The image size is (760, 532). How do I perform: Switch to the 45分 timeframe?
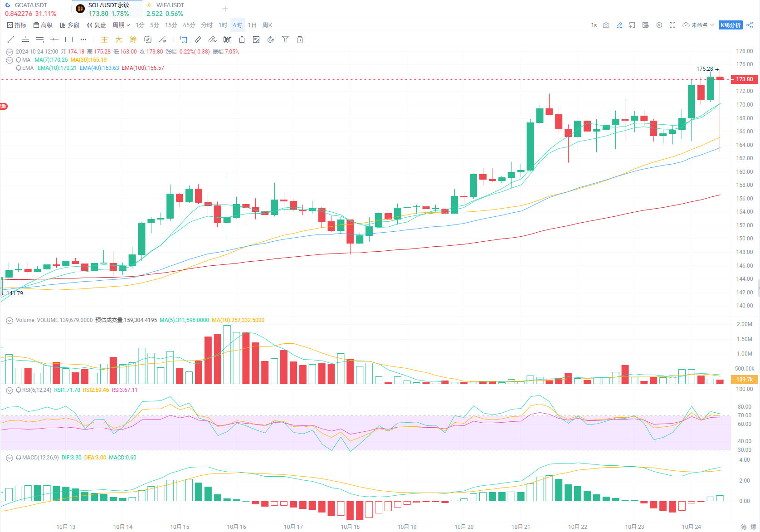click(189, 25)
